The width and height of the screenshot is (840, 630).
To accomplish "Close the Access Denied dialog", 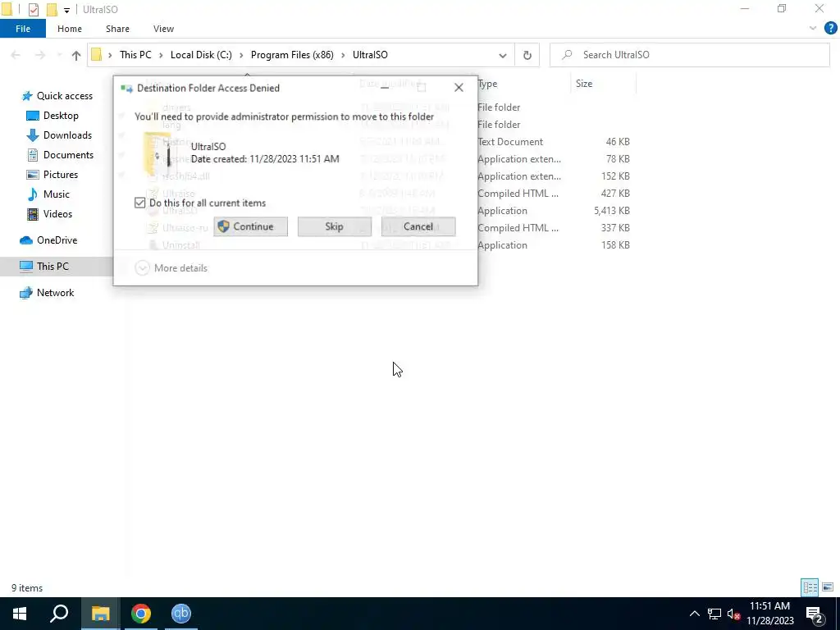I will pos(459,87).
